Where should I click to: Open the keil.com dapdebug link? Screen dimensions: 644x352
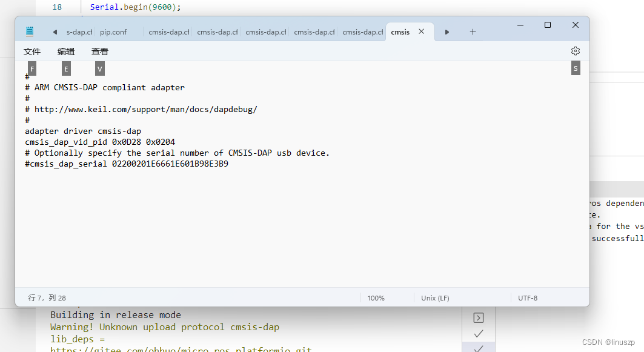(145, 109)
